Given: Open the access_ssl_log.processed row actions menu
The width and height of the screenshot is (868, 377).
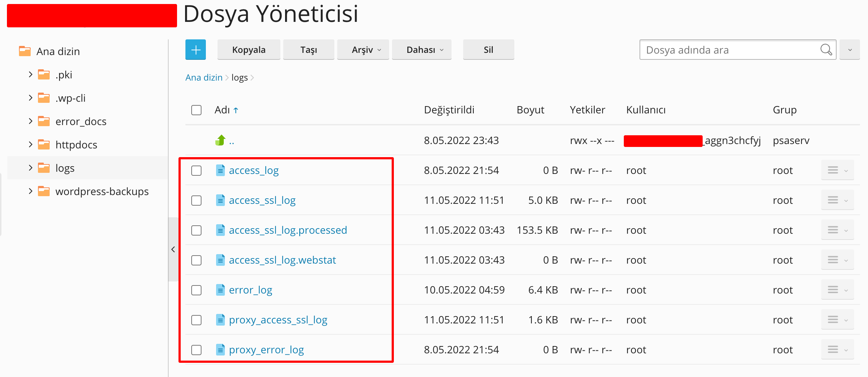Looking at the screenshot, I should click(838, 230).
